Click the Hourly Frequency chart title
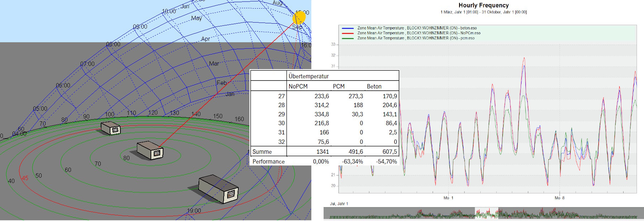Image resolution: width=644 pixels, height=221 pixels. (x=483, y=5)
